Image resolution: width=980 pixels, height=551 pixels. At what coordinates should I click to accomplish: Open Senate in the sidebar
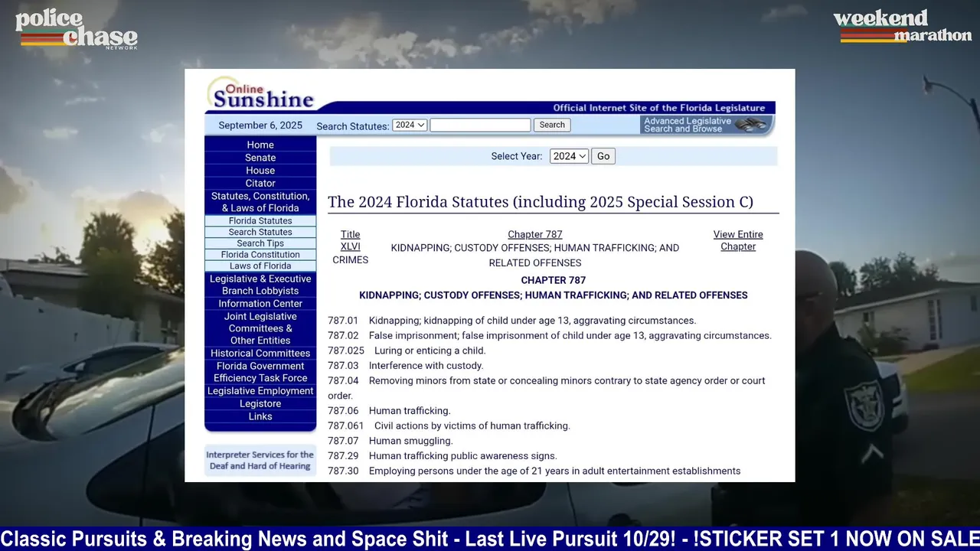[260, 158]
